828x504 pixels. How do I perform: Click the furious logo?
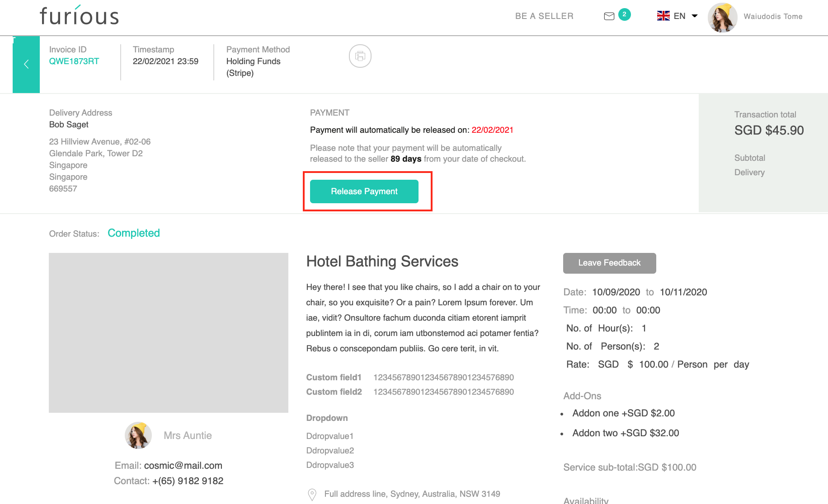79,16
